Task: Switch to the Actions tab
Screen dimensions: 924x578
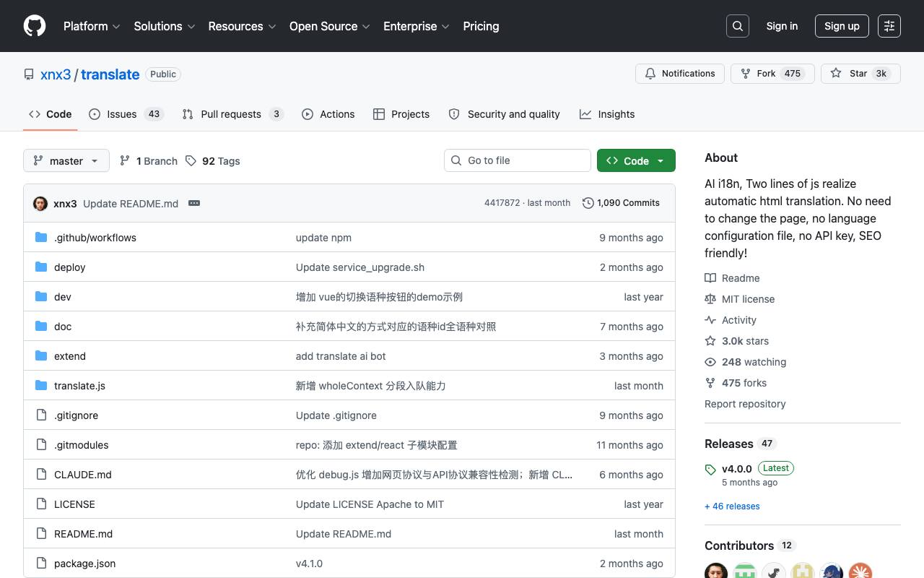Action: (328, 114)
